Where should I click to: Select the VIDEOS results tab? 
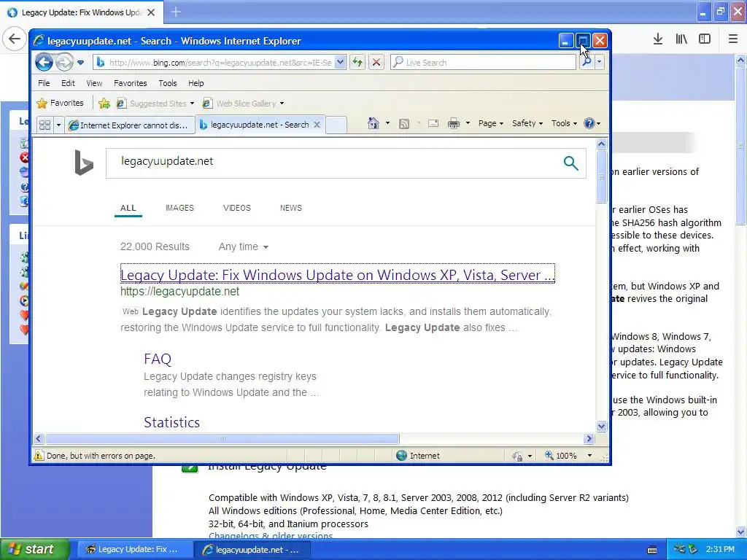pos(237,208)
